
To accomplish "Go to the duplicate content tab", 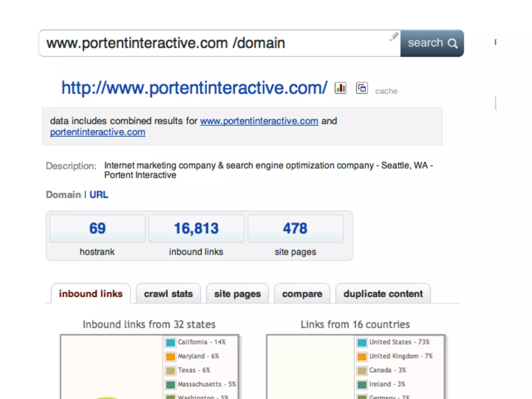I will pos(383,294).
